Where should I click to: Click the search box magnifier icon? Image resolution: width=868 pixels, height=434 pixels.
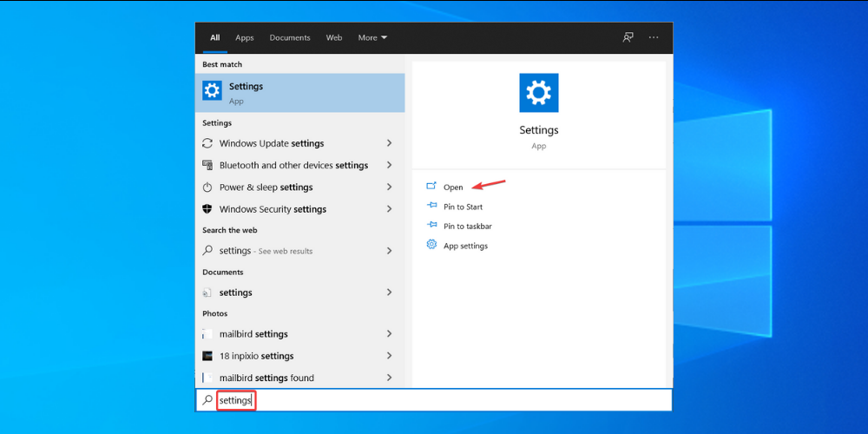click(x=207, y=399)
